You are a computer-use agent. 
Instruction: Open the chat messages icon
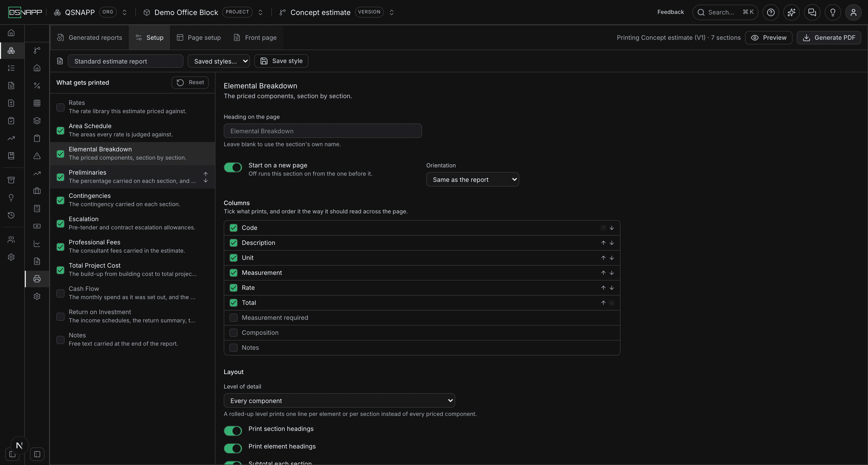pos(812,12)
